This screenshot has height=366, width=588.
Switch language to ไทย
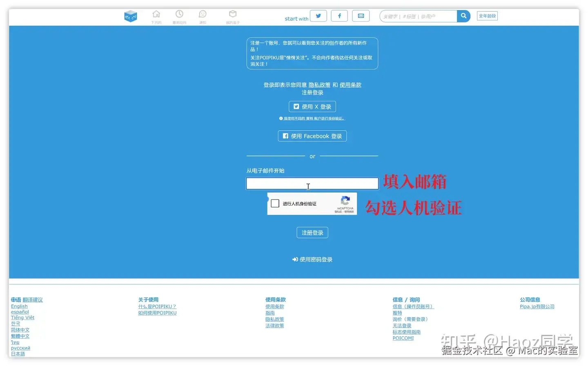(15, 342)
